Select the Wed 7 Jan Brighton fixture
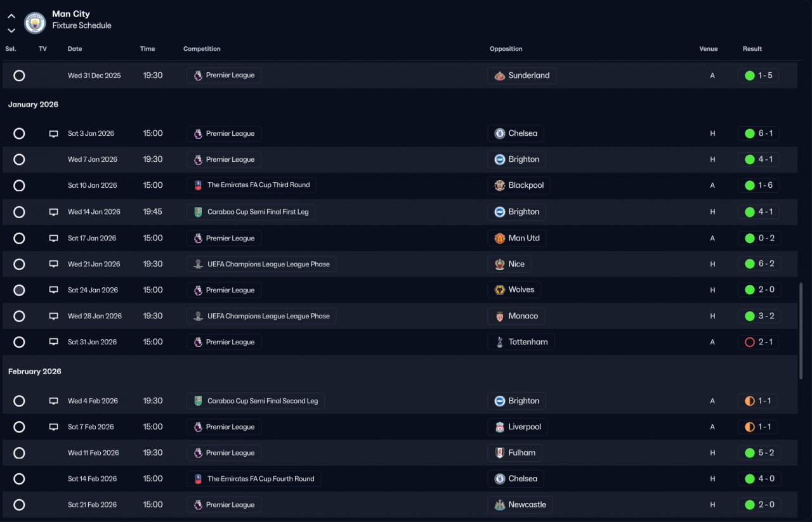The height and width of the screenshot is (522, 812). [x=19, y=160]
